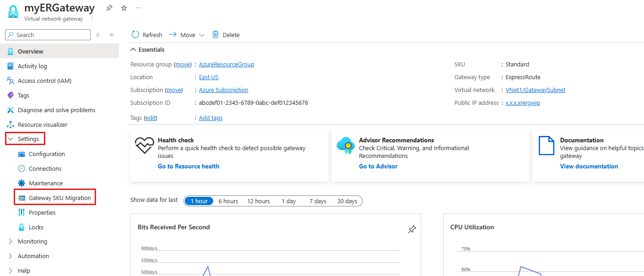
Task: Click the Resource visualizer icon
Action: (x=11, y=124)
